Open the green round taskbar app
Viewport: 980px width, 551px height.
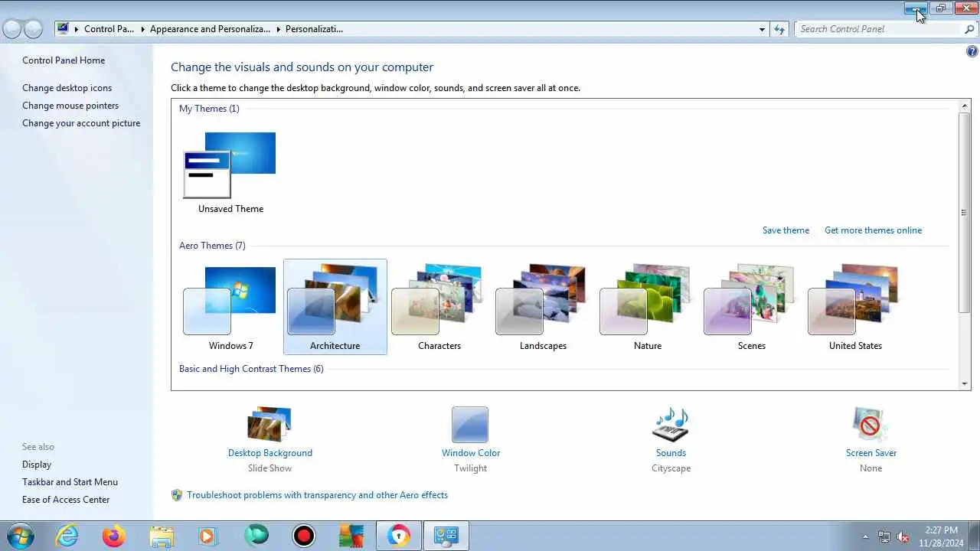tap(256, 536)
